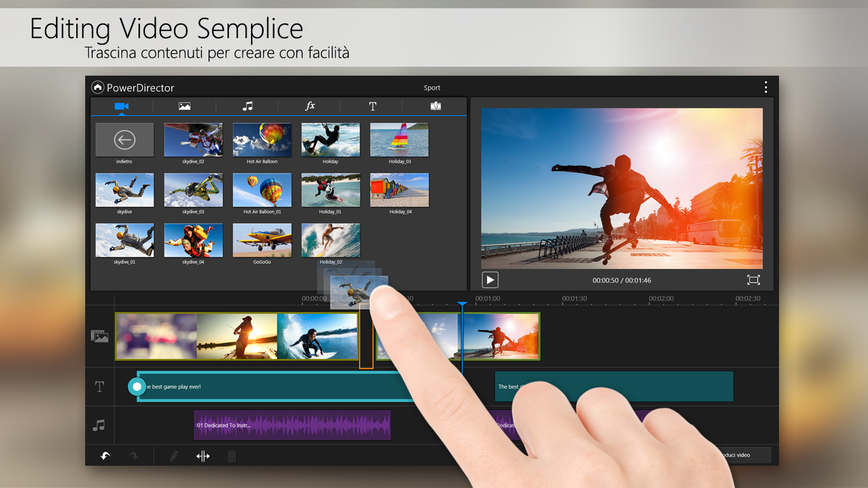Open the fx effects tab

(310, 106)
